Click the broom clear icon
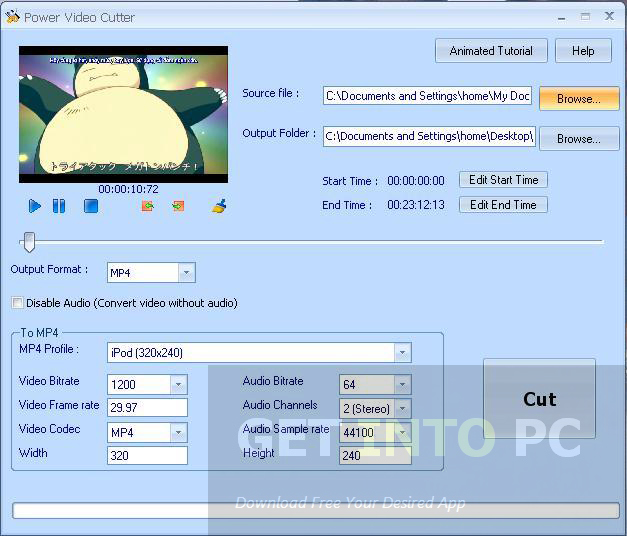This screenshot has width=627, height=536. tap(219, 206)
